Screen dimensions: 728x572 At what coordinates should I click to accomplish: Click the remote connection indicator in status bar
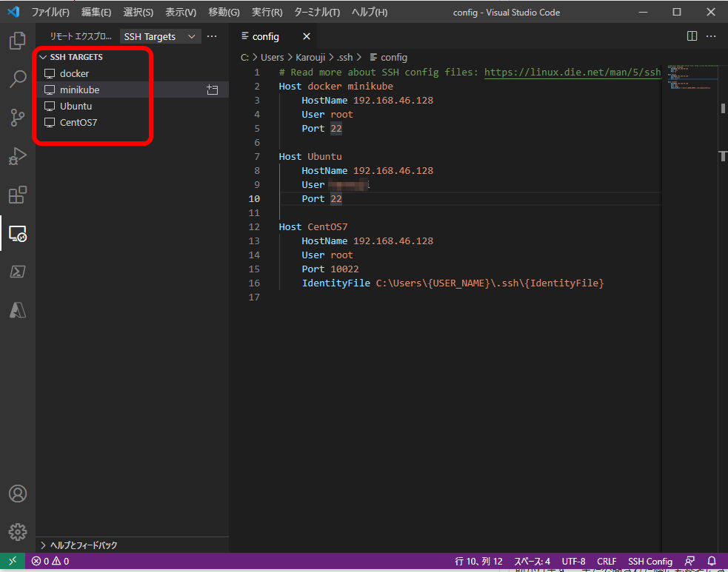(x=13, y=561)
